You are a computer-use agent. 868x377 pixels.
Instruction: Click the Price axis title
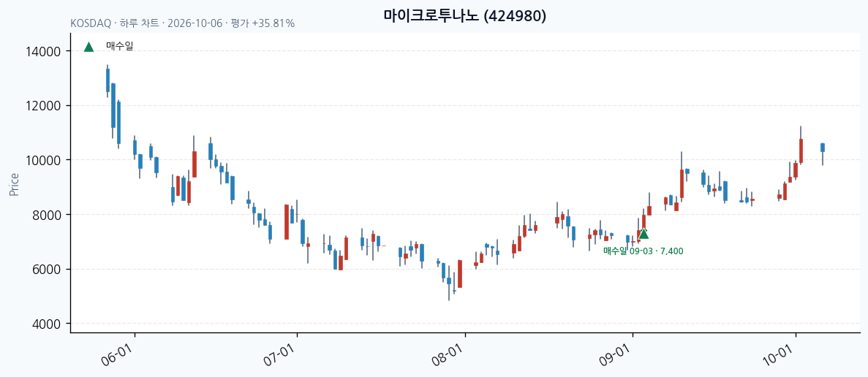[x=15, y=185]
